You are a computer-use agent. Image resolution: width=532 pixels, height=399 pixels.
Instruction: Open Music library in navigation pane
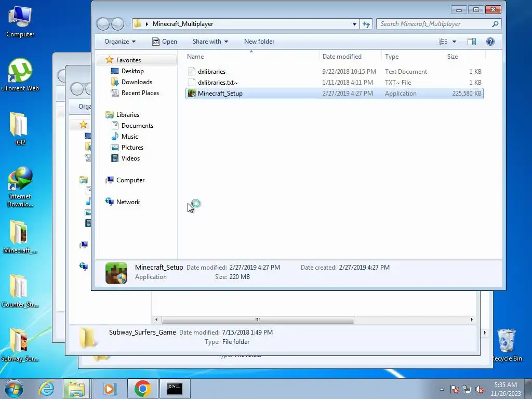[x=129, y=137]
